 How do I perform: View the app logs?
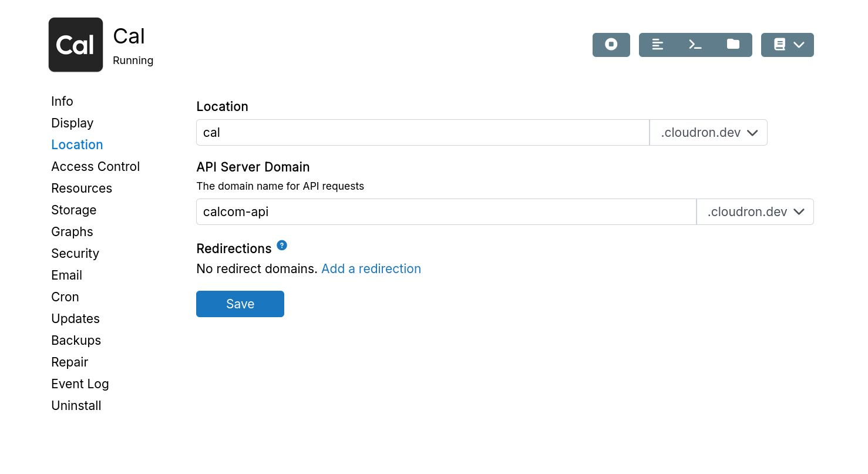pyautogui.click(x=657, y=45)
